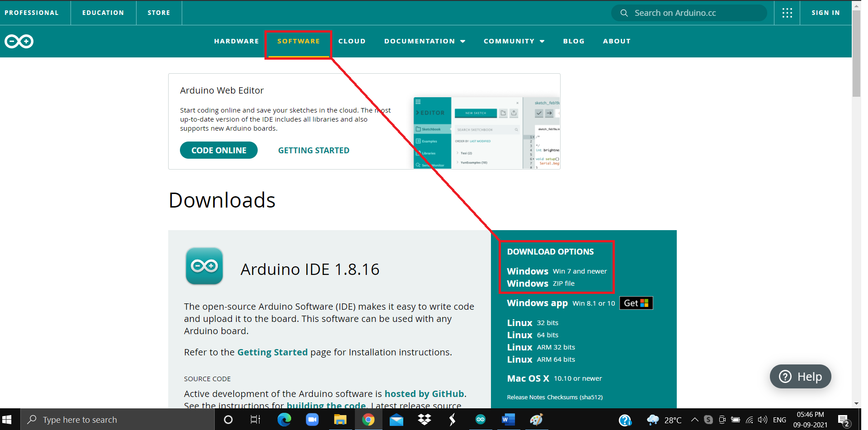The width and height of the screenshot is (868, 430).
Task: Open the Paint palette icon on taskbar
Action: coord(536,420)
